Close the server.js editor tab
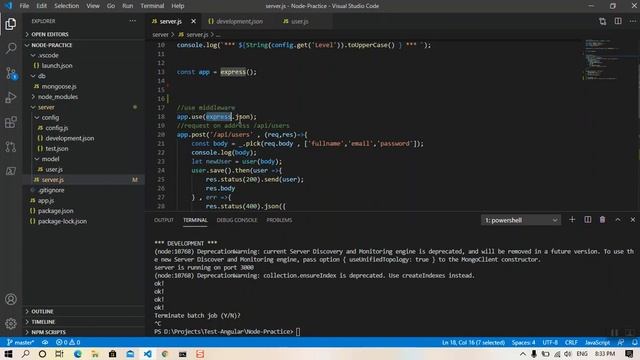 pyautogui.click(x=193, y=21)
